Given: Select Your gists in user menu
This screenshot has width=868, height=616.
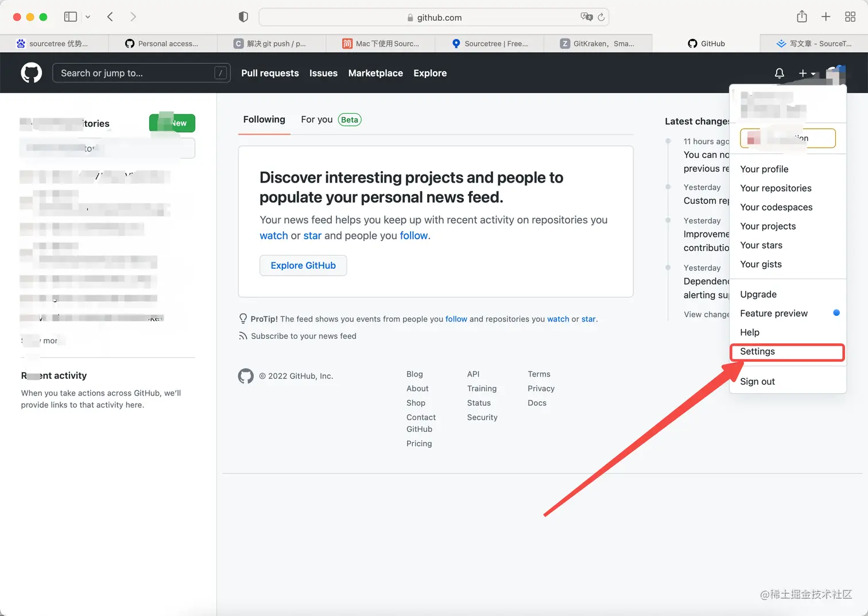Looking at the screenshot, I should coord(788,264).
